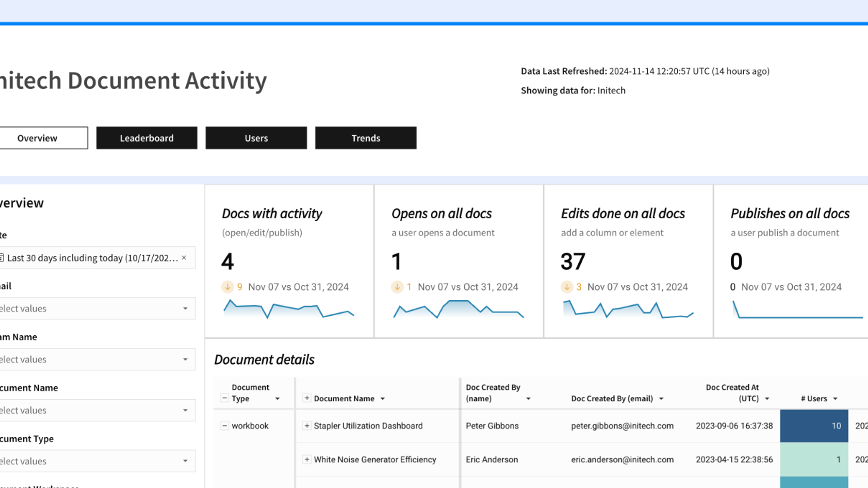This screenshot has width=868, height=488.
Task: Click eric.anderson@initech.com email cell
Action: pos(622,459)
